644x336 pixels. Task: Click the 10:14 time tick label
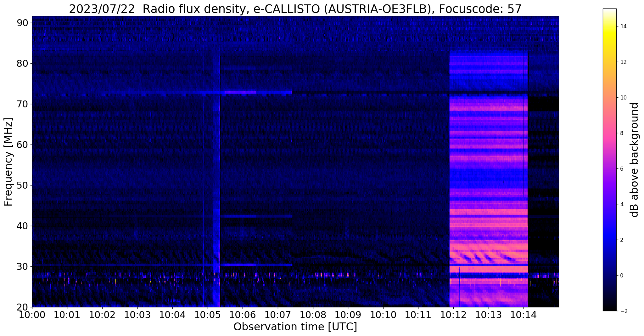[524, 315]
